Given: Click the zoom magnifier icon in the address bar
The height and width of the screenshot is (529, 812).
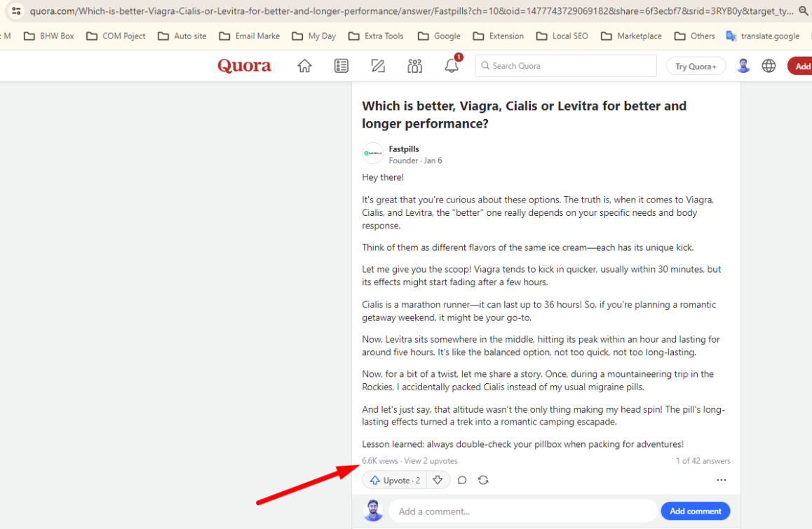Looking at the screenshot, I should coord(803,11).
